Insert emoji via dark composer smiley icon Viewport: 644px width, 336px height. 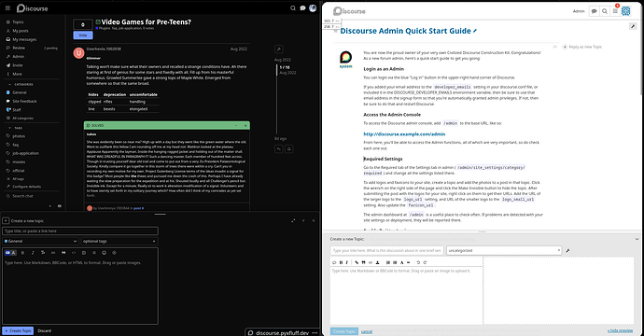click(x=104, y=253)
